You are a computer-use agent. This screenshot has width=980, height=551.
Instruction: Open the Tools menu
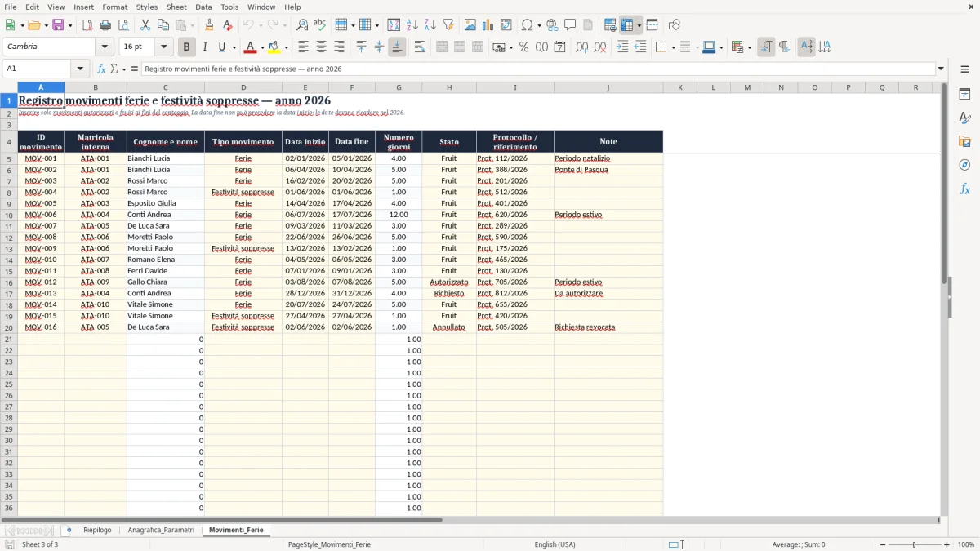pos(229,7)
